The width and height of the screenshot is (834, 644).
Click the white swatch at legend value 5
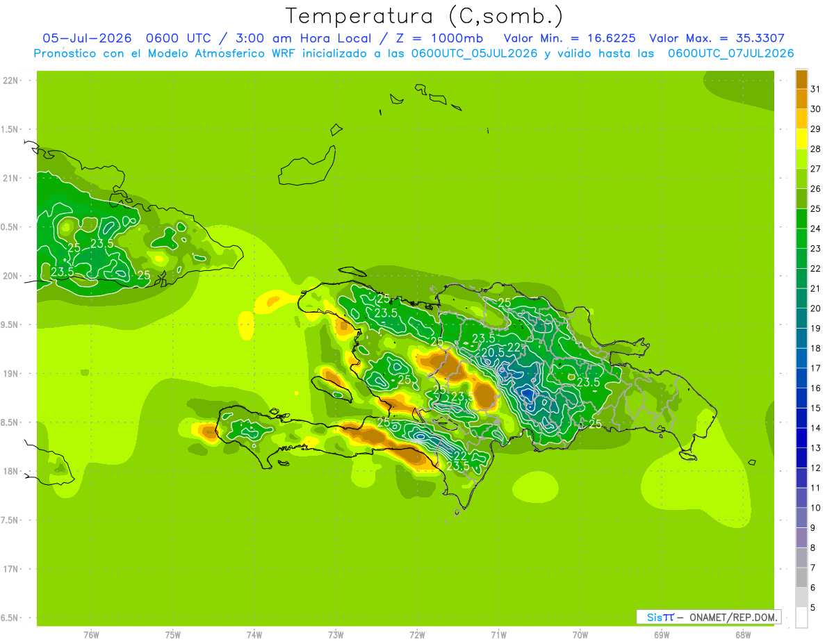(801, 617)
